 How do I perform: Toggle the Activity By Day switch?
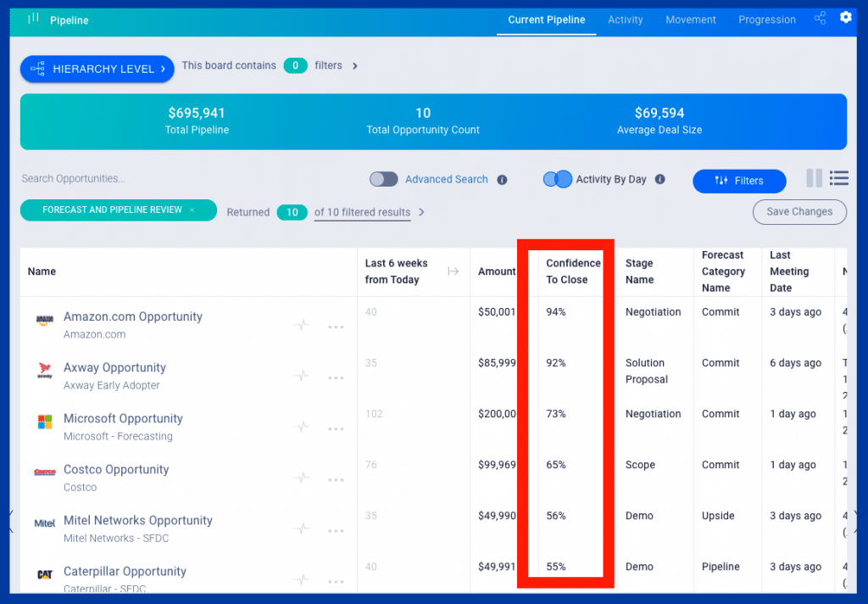tap(558, 179)
